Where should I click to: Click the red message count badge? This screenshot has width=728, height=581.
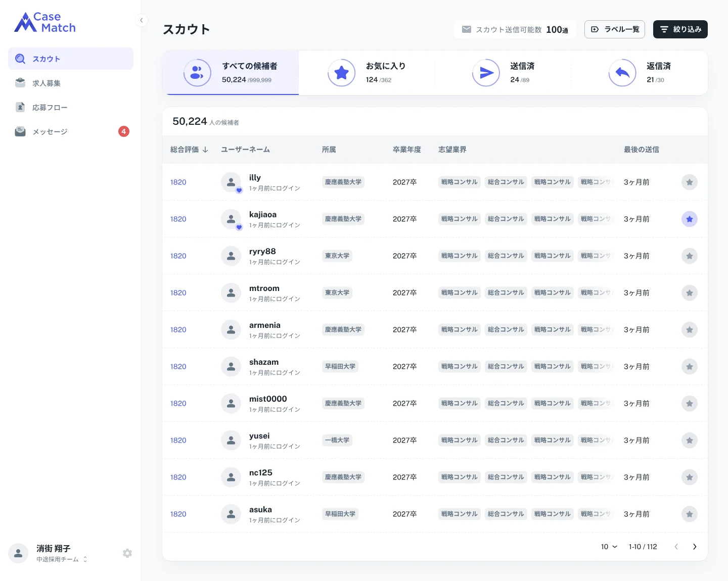[124, 131]
